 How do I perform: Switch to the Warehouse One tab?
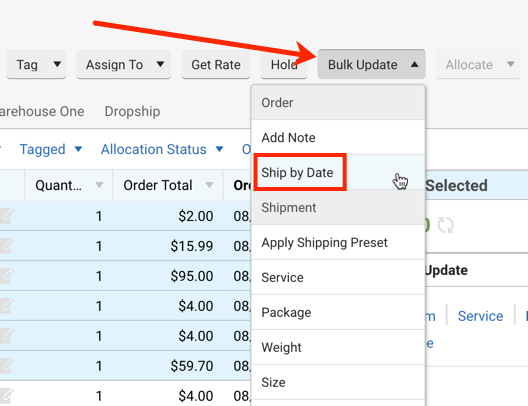pyautogui.click(x=42, y=111)
